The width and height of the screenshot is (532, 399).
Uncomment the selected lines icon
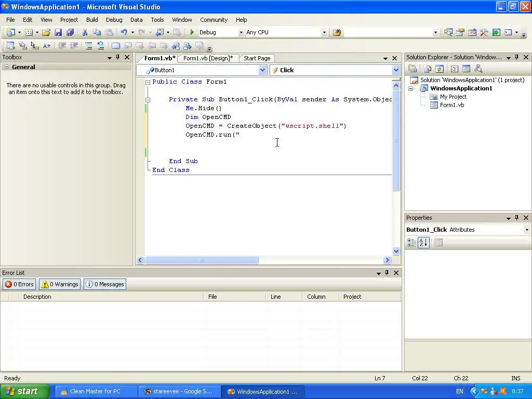(x=101, y=46)
